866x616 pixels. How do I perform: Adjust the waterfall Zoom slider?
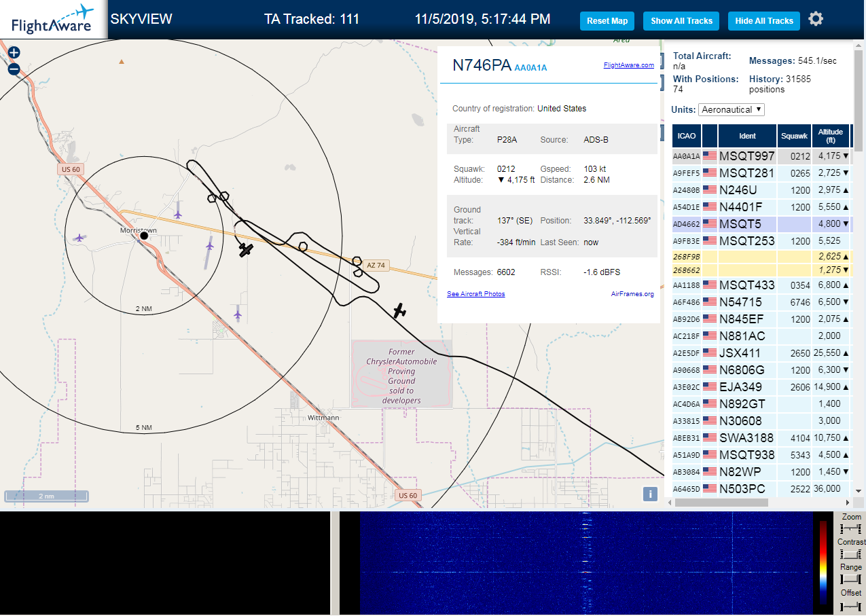pyautogui.click(x=851, y=529)
